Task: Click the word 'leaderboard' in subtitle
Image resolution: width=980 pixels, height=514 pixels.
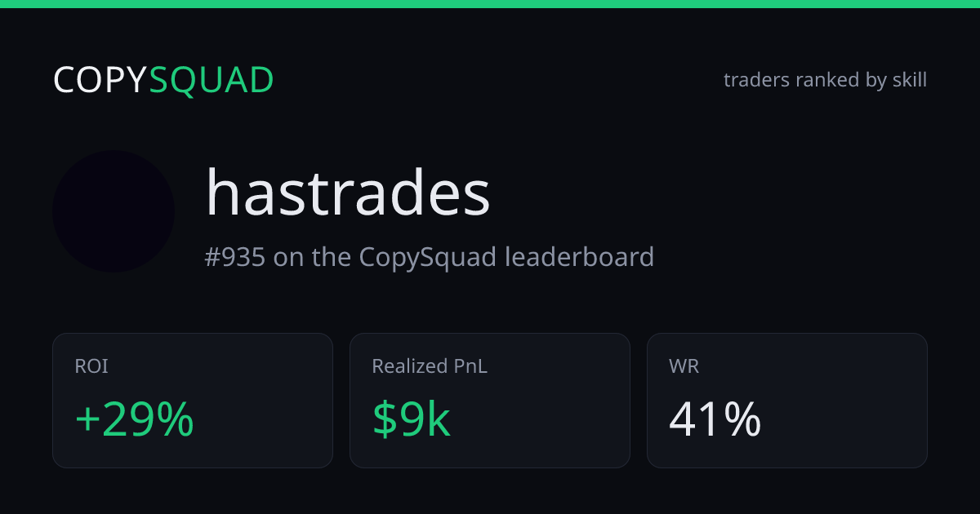Action: point(579,257)
